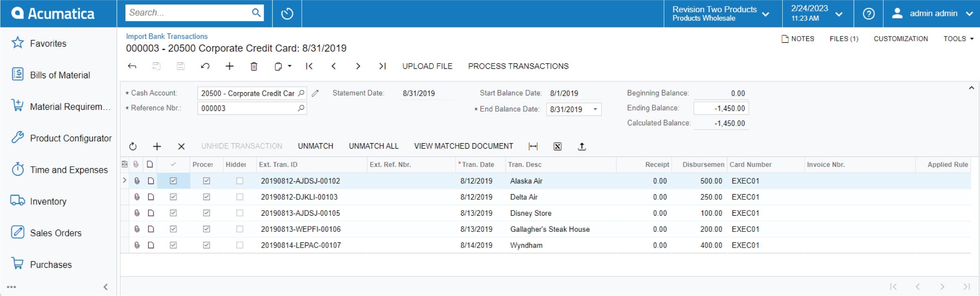Screen dimensions: 980x296
Task: Click the Export to Excel icon
Action: (557, 146)
